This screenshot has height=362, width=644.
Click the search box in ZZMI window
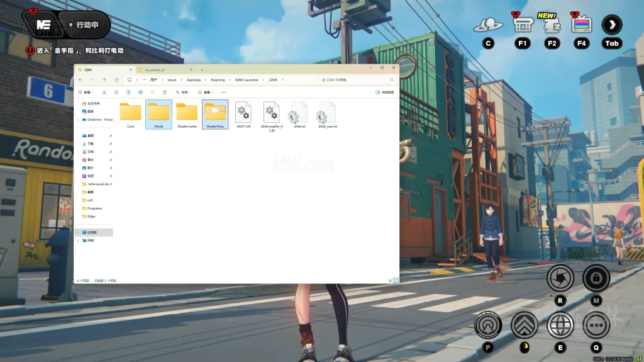355,80
